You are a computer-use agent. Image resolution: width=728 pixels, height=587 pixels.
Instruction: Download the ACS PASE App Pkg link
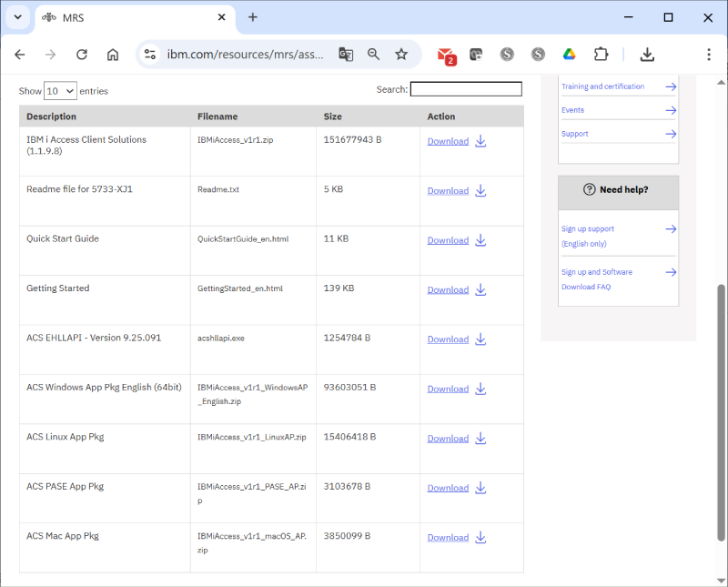[x=448, y=488]
